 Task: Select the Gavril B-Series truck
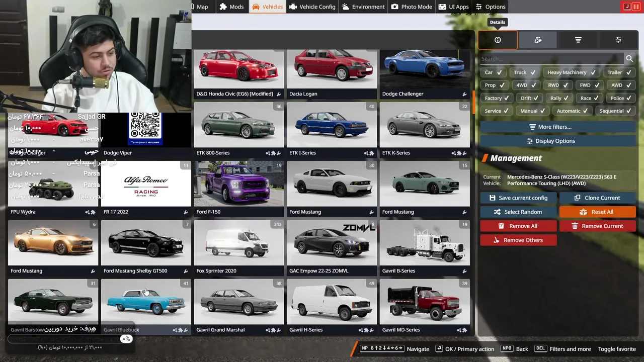425,247
